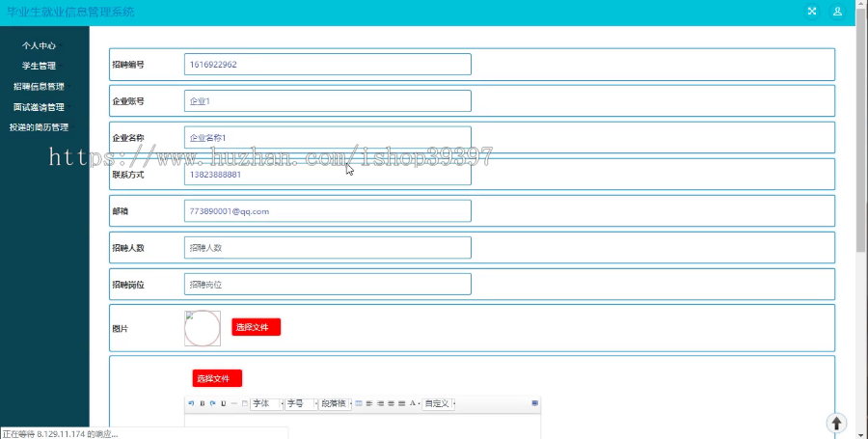The height and width of the screenshot is (439, 868).
Task: Toggle underline formatting in editor toolbar
Action: (x=224, y=403)
